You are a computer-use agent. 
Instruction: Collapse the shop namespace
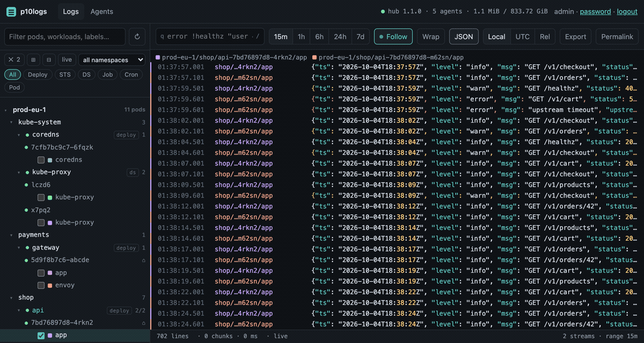pyautogui.click(x=12, y=298)
